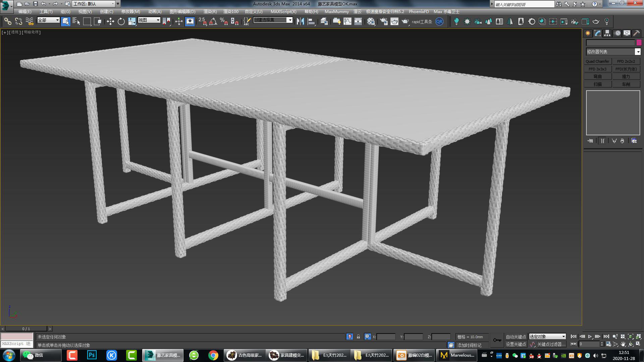The height and width of the screenshot is (362, 644).
Task: Apply the Quad Chamfer modifier button
Action: (597, 61)
